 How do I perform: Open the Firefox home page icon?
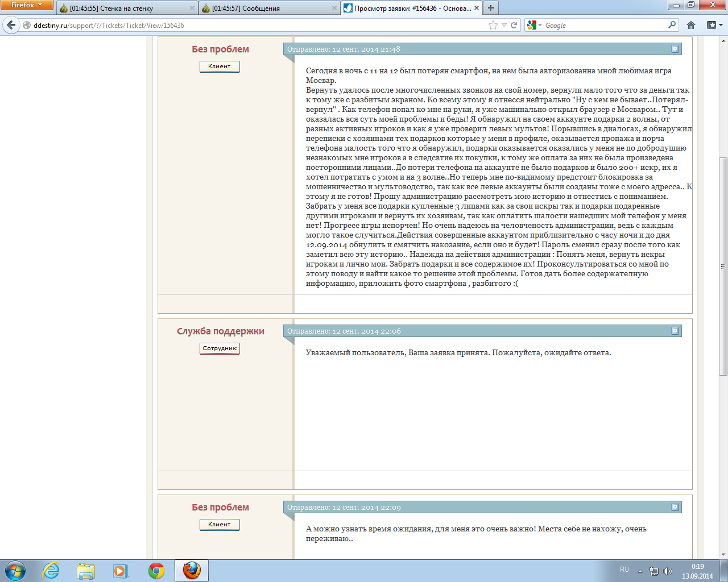point(691,25)
